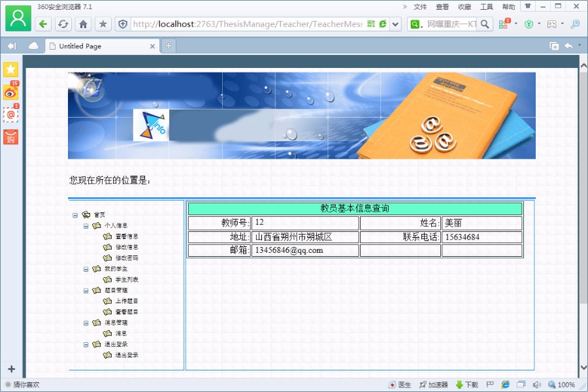Collapse the 首页 tree root node
This screenshot has height=392, width=588.
75,216
